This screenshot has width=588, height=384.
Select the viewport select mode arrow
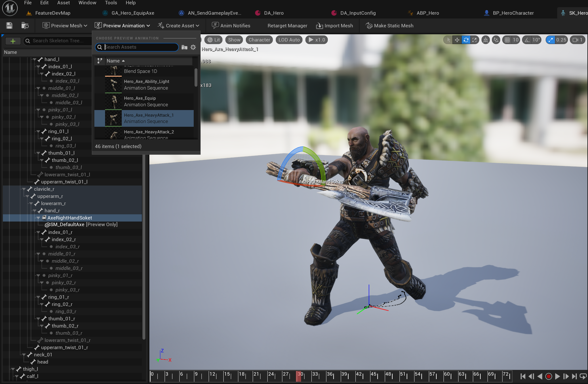[x=448, y=40]
